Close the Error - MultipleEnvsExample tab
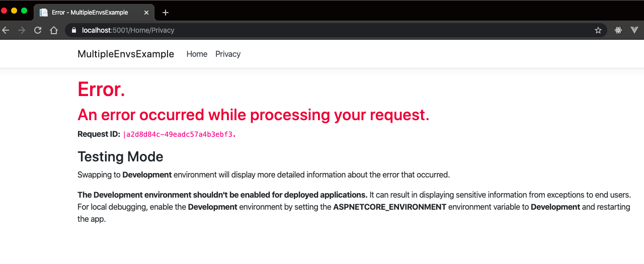644x264 pixels. [x=147, y=13]
